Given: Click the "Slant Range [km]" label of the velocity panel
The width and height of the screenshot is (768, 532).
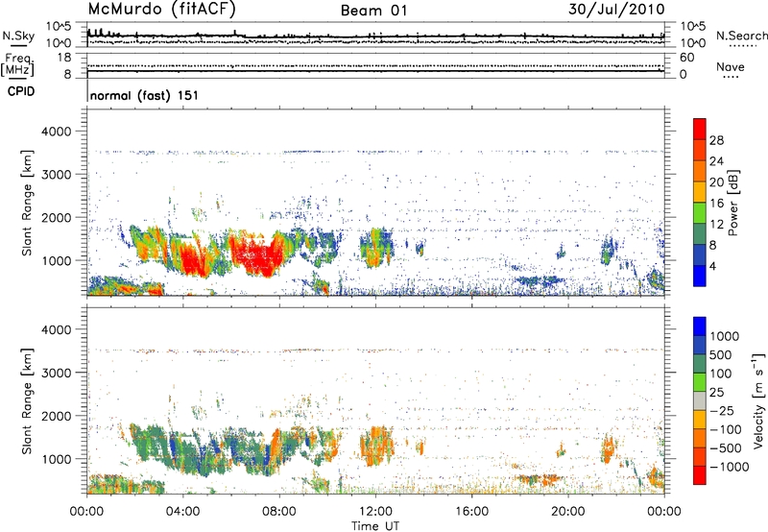Looking at the screenshot, I should pyautogui.click(x=27, y=401).
